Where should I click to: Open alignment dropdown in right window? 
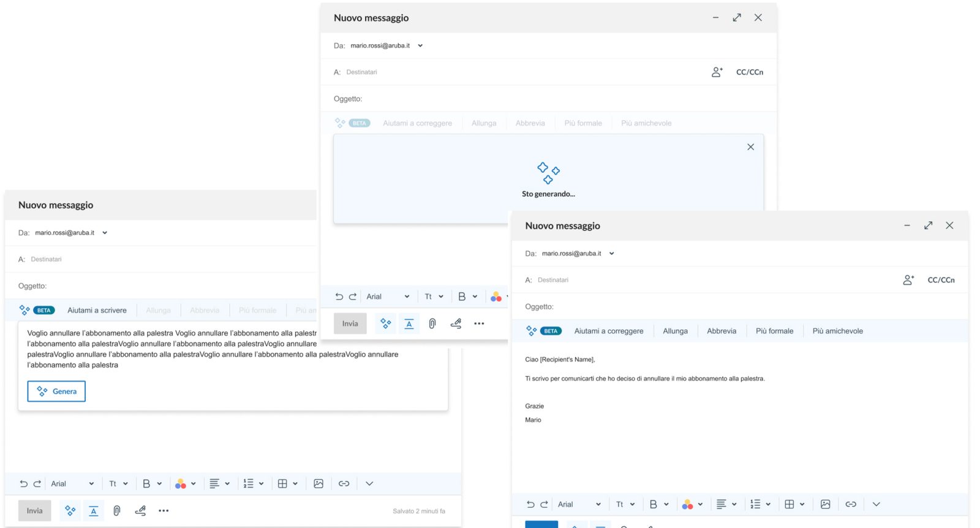(726, 505)
